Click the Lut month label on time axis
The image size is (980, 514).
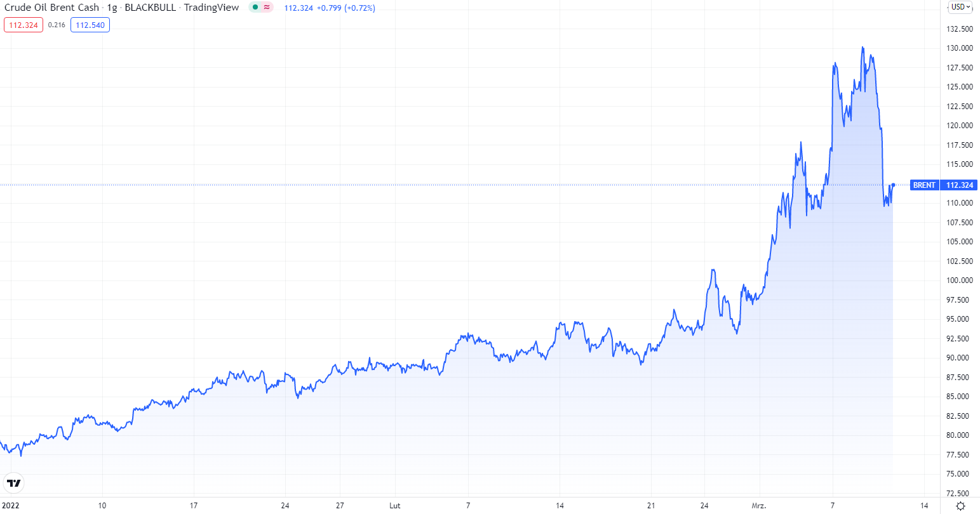point(394,506)
